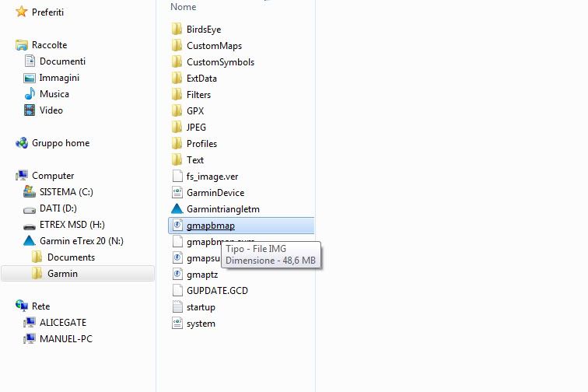Click the Musica note icon

tap(30, 94)
